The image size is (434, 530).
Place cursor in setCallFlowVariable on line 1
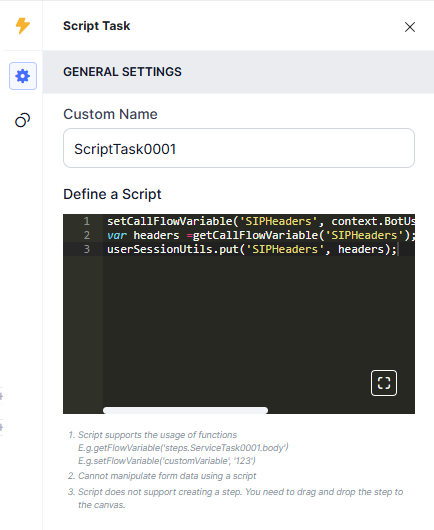[x=170, y=221]
